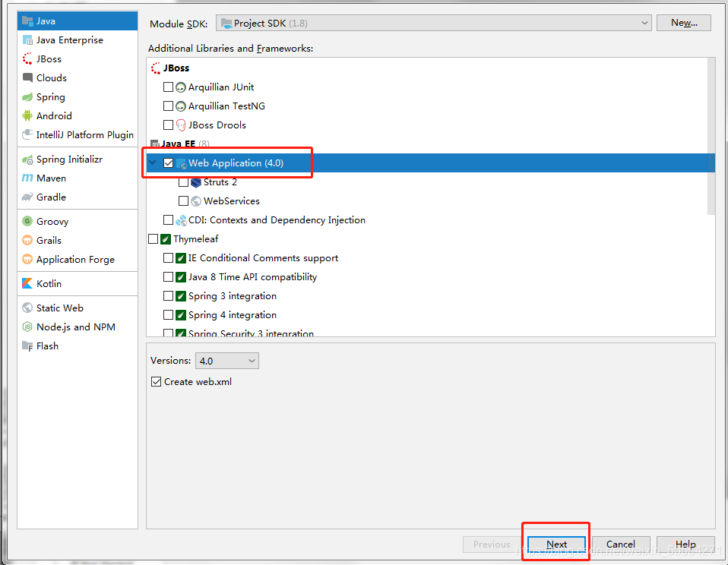Check the IE Conditional Comments support checkbox

click(168, 258)
